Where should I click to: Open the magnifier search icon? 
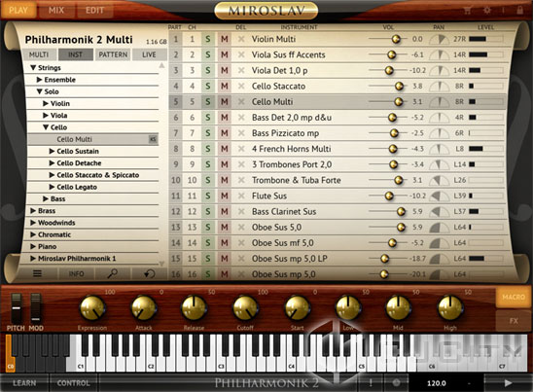pos(113,273)
